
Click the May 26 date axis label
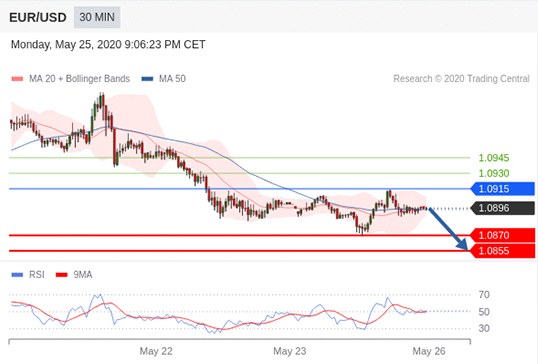click(x=429, y=351)
